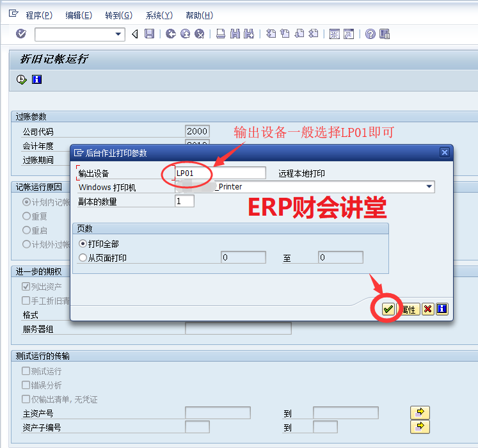This screenshot has height=448, width=478.
Task: Click the green checkmark Enter icon in toolbar
Action: [21, 33]
